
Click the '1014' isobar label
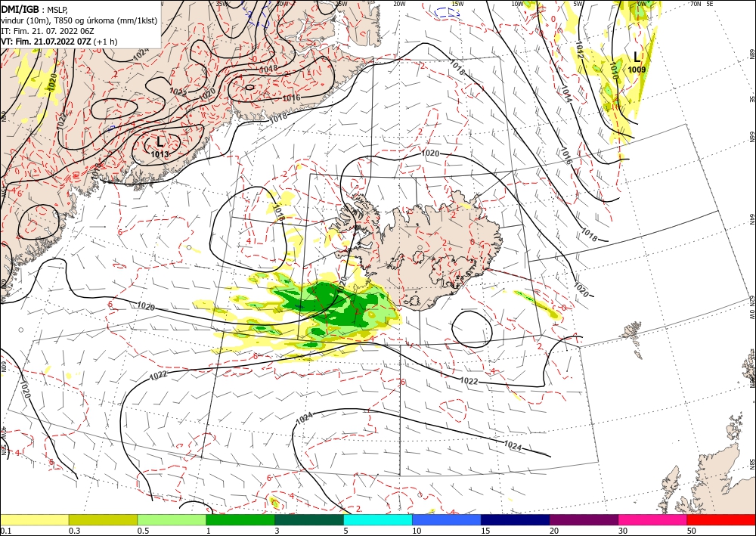click(565, 93)
